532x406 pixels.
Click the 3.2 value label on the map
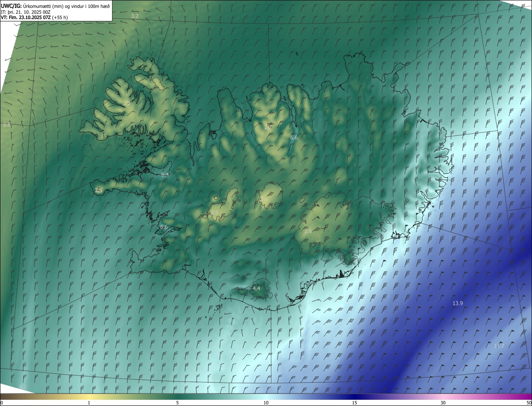(x=135, y=16)
